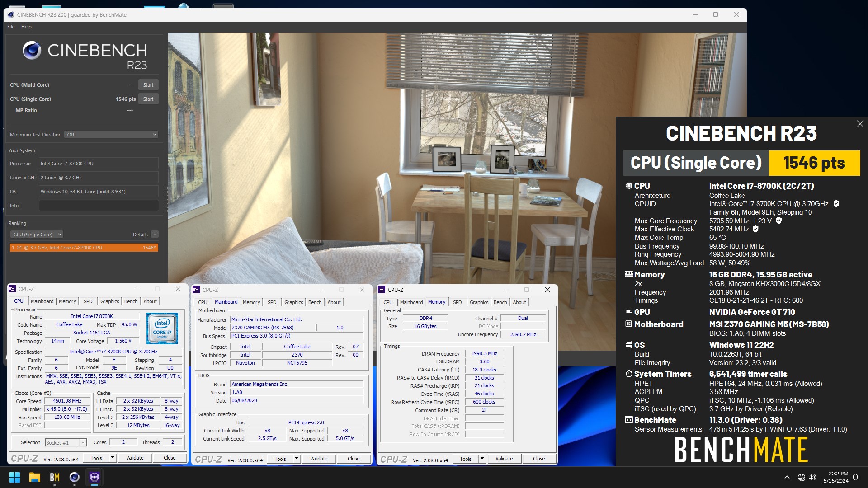The width and height of the screenshot is (868, 488).
Task: Click Validate in right CPU-Z window
Action: tap(504, 459)
